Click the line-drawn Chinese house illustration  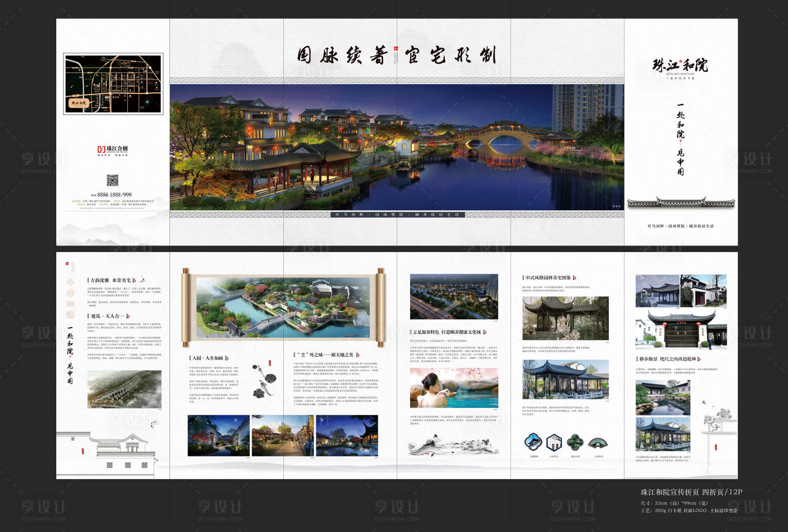(107, 453)
